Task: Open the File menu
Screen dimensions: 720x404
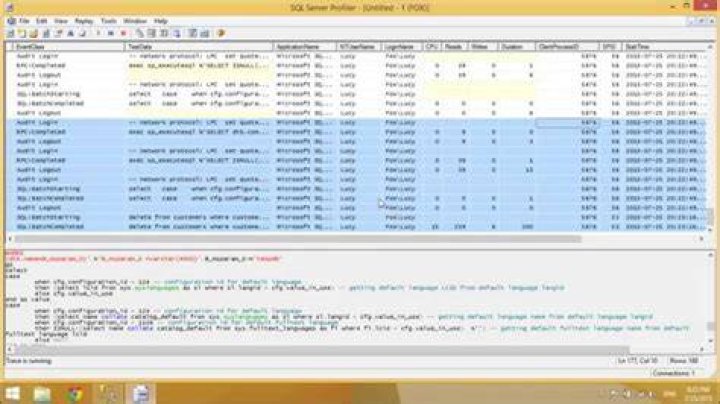Action: click(24, 21)
